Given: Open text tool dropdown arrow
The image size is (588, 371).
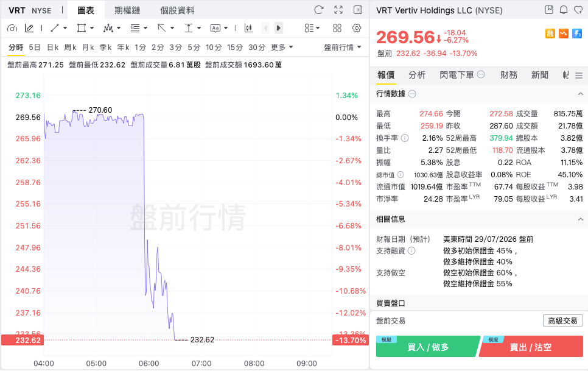Looking at the screenshot, I should [x=225, y=28].
